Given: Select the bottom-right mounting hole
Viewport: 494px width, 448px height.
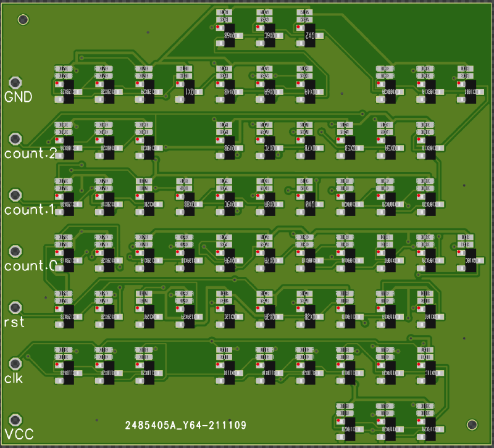Looking at the screenshot, I should click(472, 424).
